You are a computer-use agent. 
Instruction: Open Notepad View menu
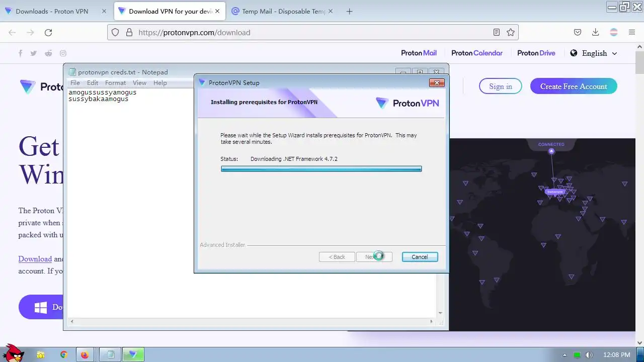tap(139, 83)
